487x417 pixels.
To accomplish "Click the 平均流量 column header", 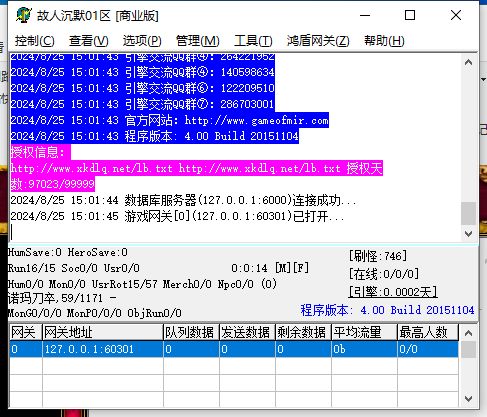I will (364, 332).
